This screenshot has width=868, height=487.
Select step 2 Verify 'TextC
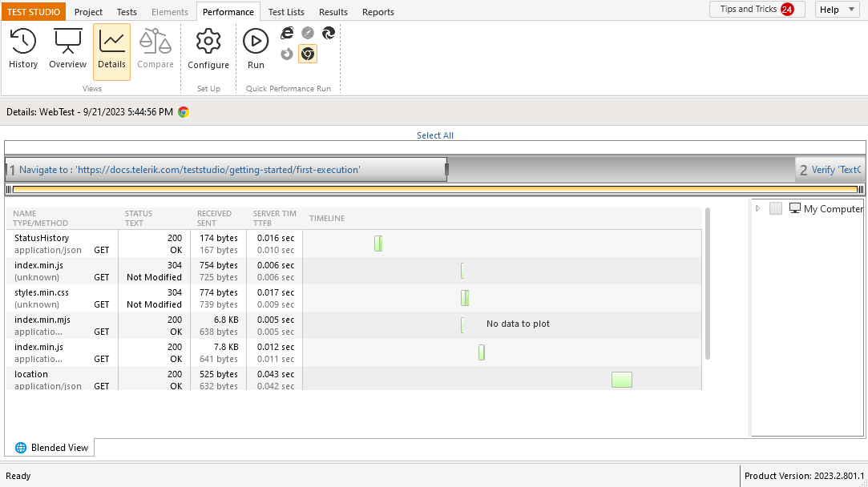tap(830, 169)
